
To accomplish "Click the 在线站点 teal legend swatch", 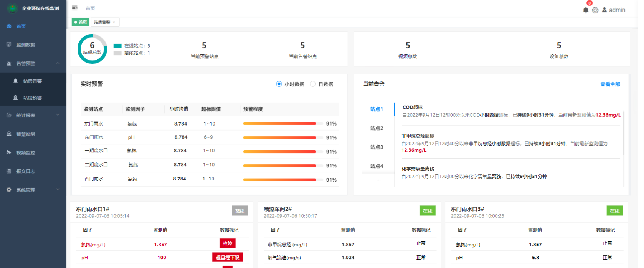I will (x=118, y=46).
